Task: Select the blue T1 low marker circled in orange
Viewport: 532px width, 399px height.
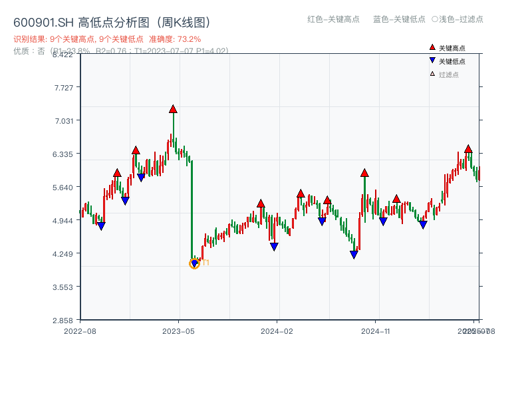Action: pos(194,263)
